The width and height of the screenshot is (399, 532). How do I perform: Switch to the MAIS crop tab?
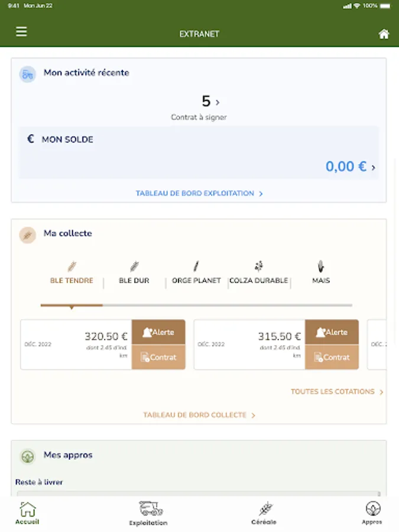point(321,274)
